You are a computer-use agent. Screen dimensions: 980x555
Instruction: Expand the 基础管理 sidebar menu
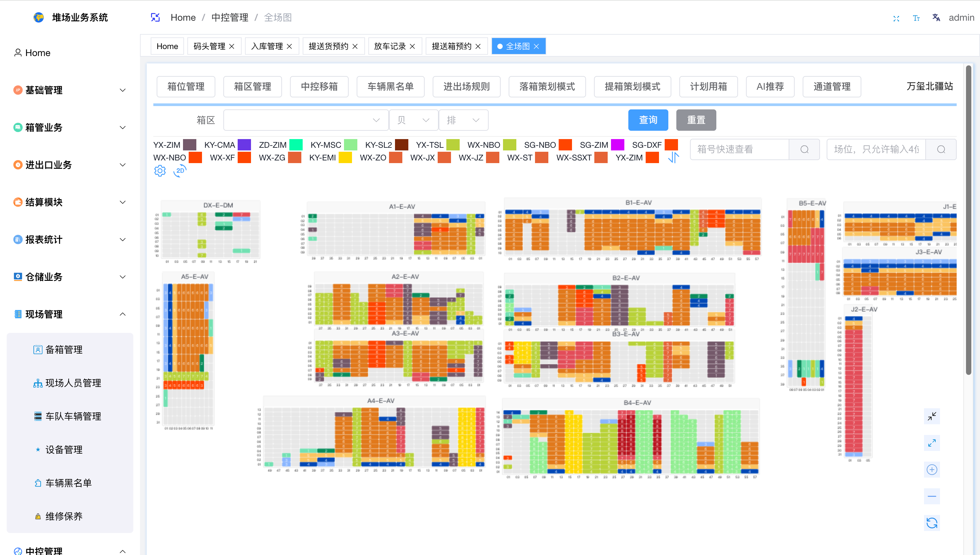[70, 90]
